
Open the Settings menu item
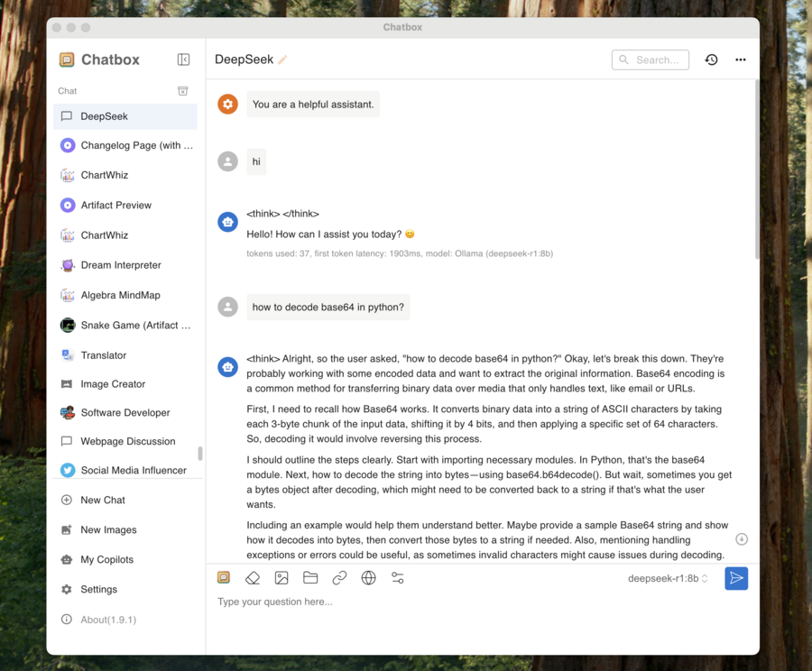(98, 589)
